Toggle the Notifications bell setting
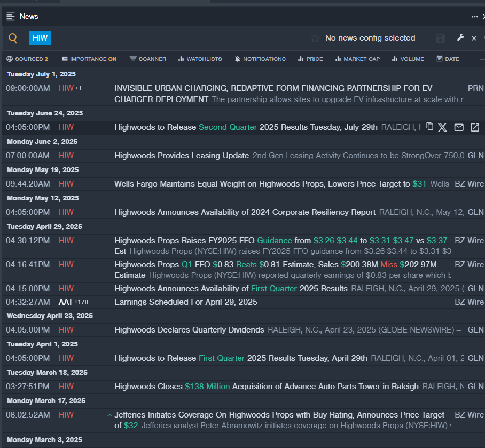This screenshot has width=485, height=448. pyautogui.click(x=260, y=59)
